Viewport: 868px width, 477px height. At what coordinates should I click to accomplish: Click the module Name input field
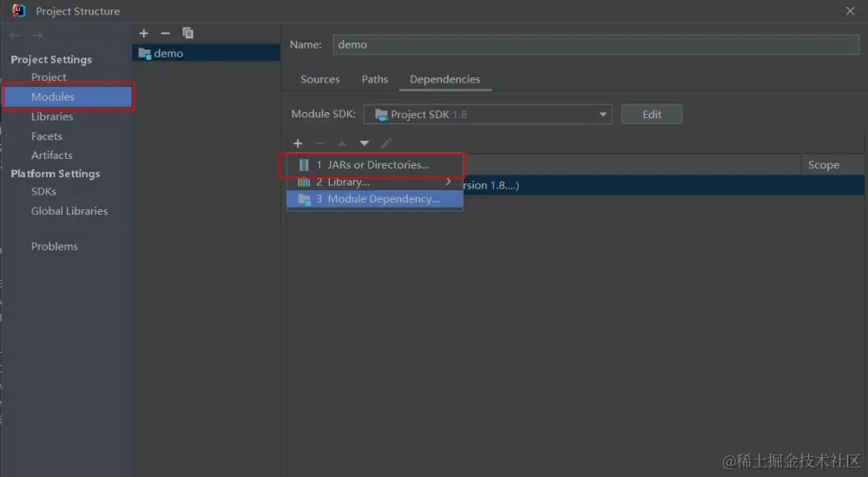(595, 44)
